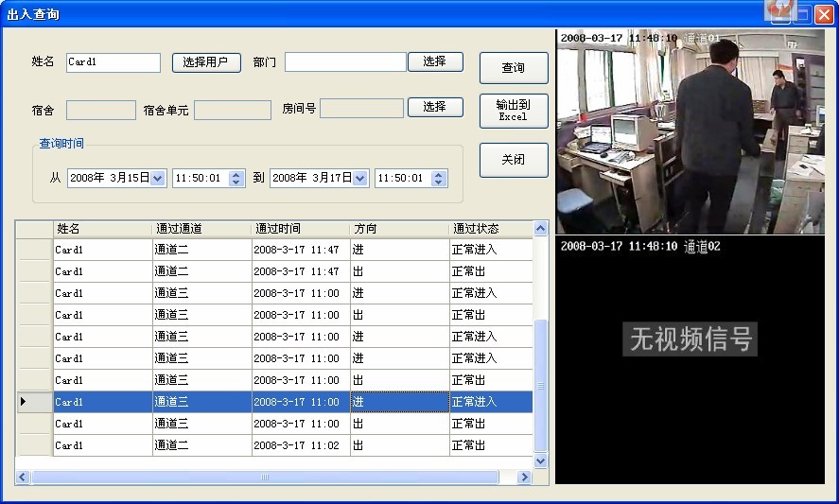
Task: Click the 房间号 text field
Action: point(361,108)
